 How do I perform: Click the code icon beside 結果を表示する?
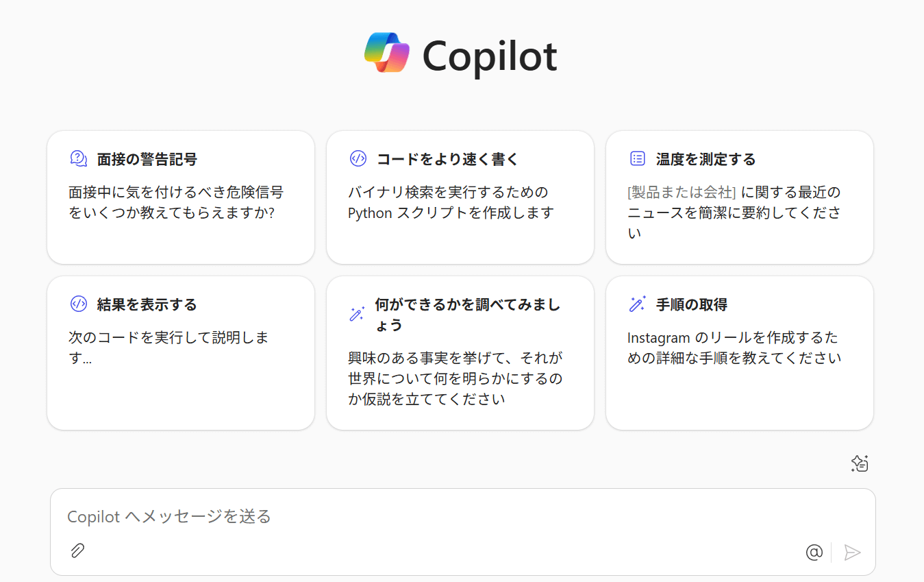coord(79,304)
